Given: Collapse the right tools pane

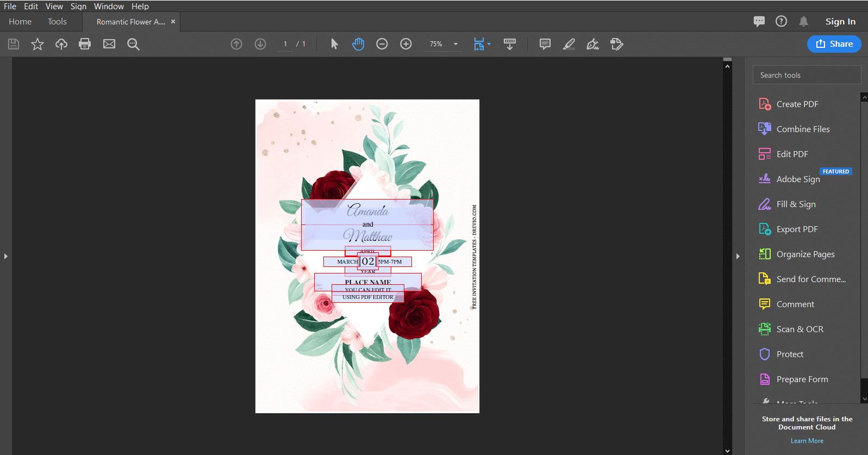Looking at the screenshot, I should click(738, 256).
